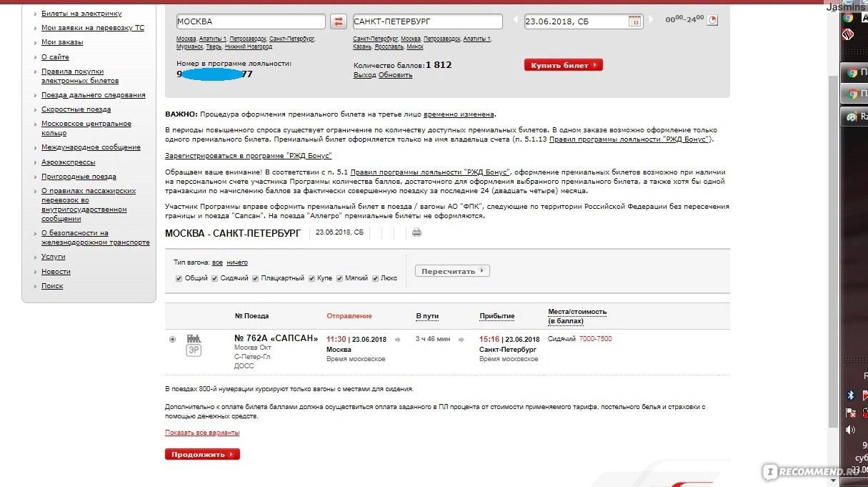This screenshot has height=487, width=868.
Task: Go to the next date arrow
Action: (x=650, y=21)
